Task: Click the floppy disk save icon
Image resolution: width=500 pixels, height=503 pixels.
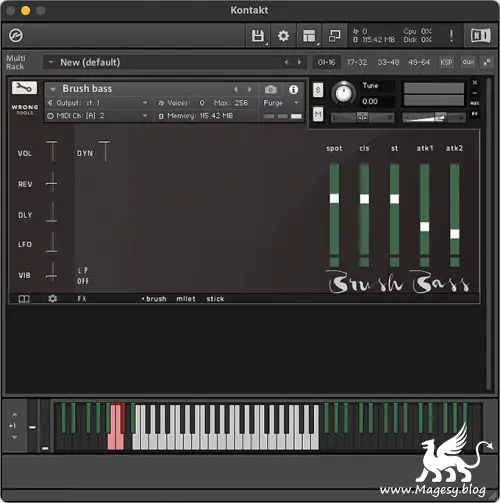Action: 258,36
